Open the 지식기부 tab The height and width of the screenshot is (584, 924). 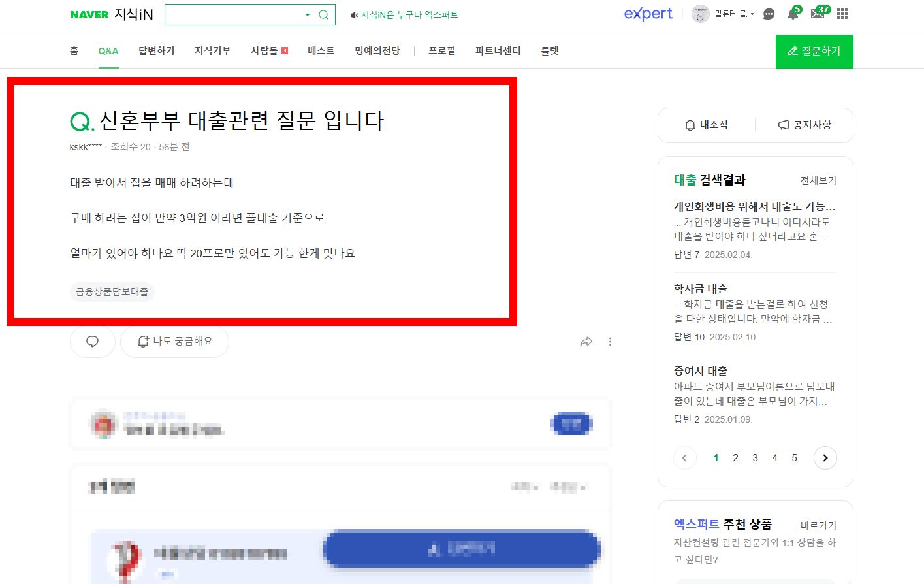pos(213,51)
